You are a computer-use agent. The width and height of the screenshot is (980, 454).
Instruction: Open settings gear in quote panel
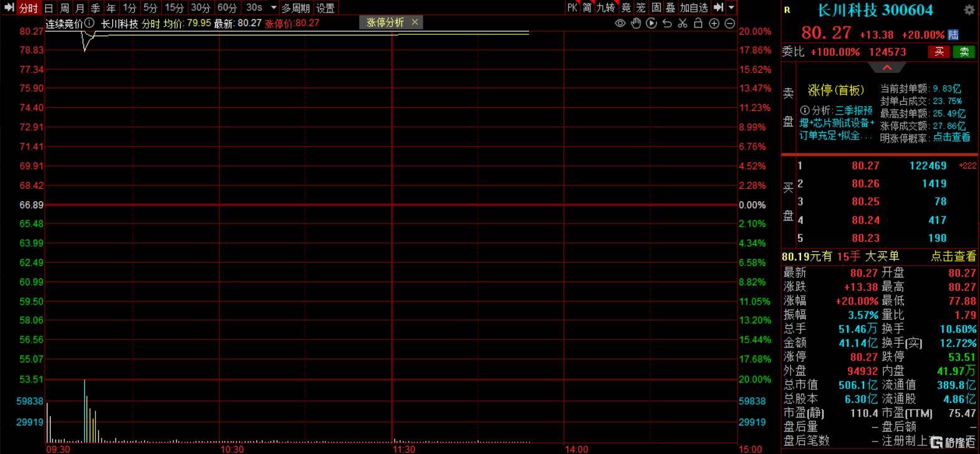coord(969,10)
